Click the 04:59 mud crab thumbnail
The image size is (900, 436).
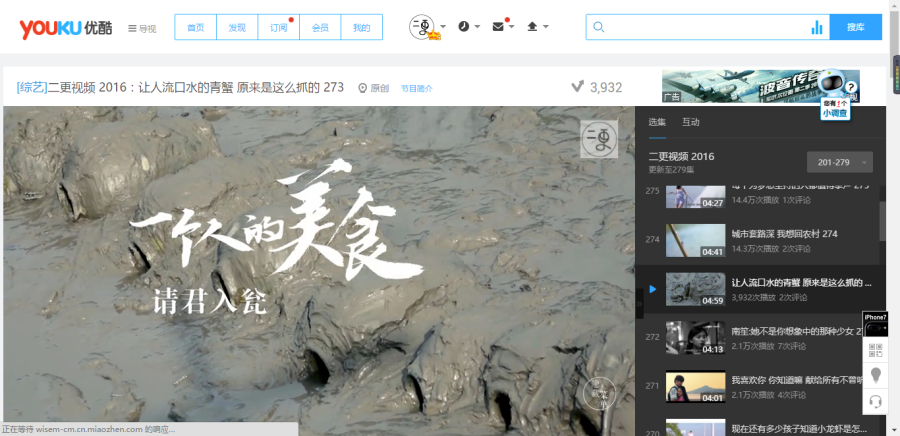tap(695, 289)
